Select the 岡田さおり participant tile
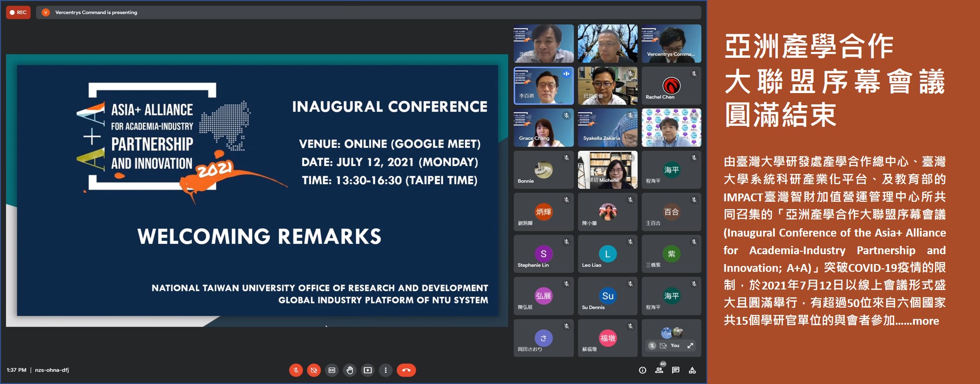 (x=543, y=338)
